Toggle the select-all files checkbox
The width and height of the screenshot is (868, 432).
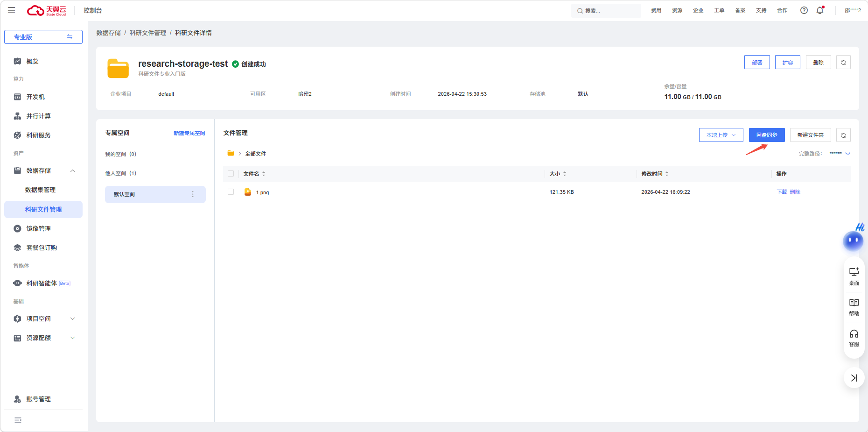pyautogui.click(x=231, y=174)
